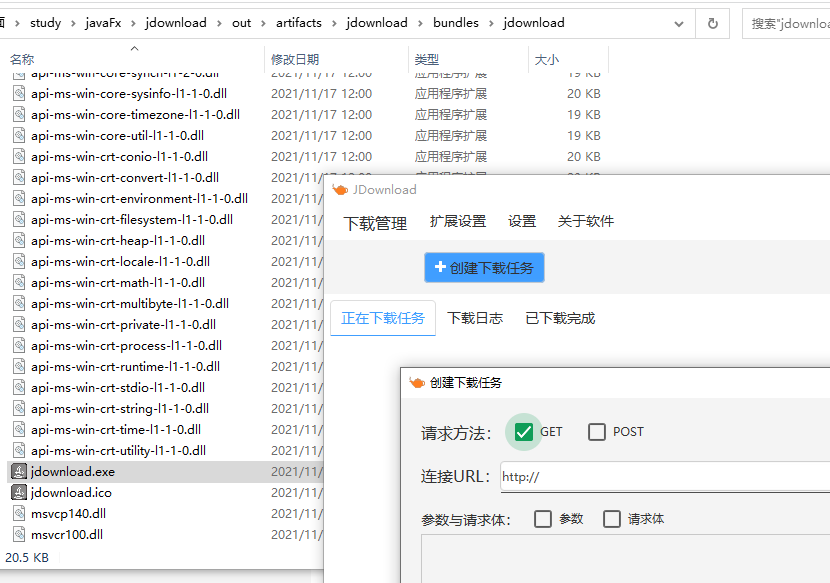The height and width of the screenshot is (583, 830).
Task: Click icon of api-ms-win-crt-locale-l1-1-0.dll
Action: pos(19,262)
